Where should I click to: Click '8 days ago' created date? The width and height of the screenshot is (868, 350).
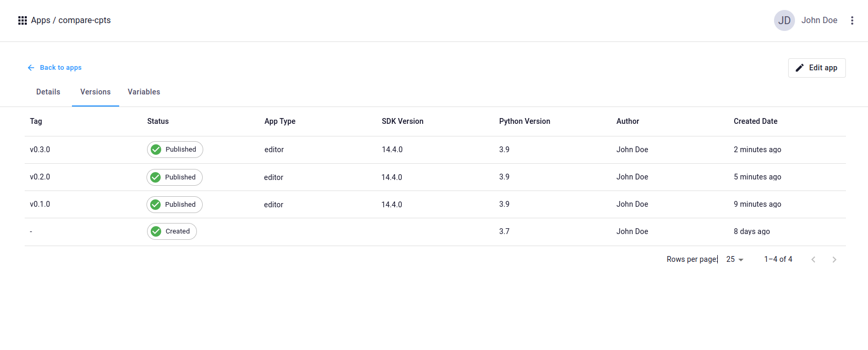(x=752, y=231)
